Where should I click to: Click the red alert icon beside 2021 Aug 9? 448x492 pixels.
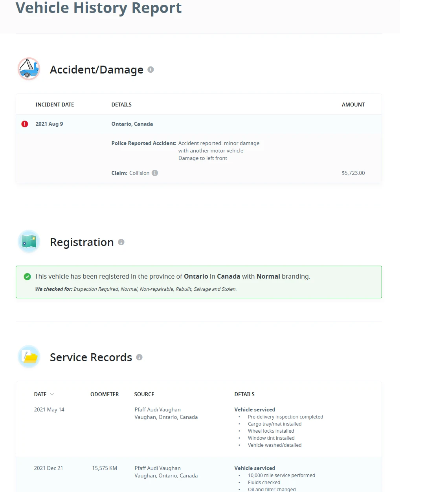click(x=25, y=124)
